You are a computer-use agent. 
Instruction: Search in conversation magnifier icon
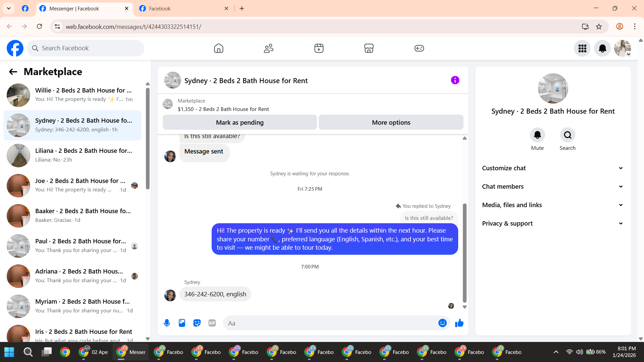coord(567,135)
